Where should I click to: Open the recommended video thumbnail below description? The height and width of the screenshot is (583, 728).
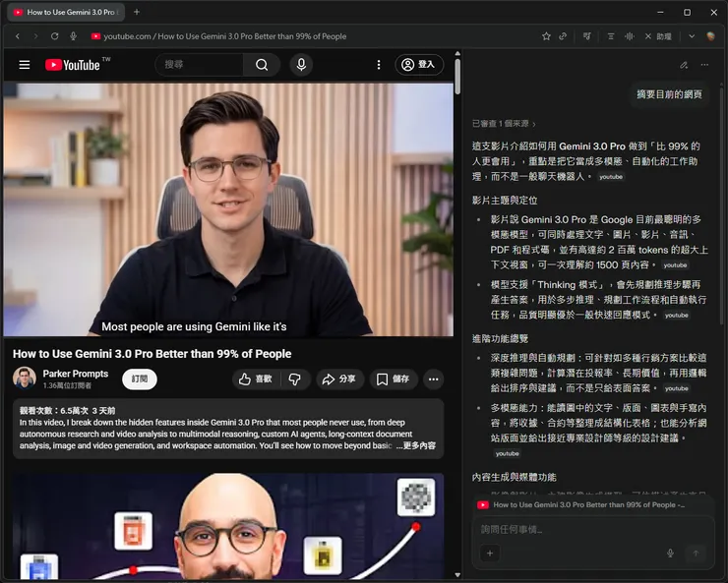pyautogui.click(x=228, y=526)
